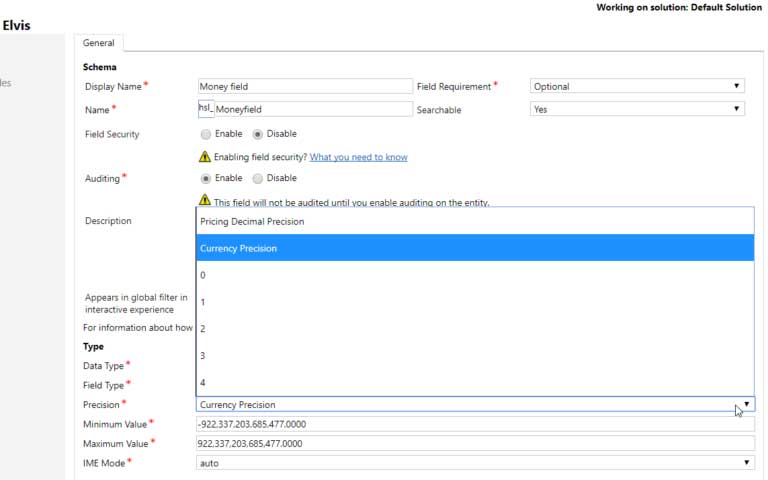Click the Data Type label
The height and width of the screenshot is (480, 768).
click(103, 366)
